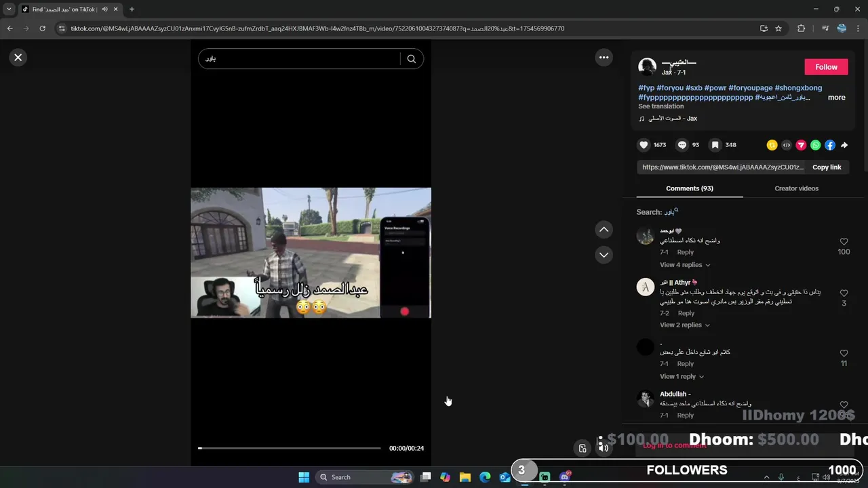Like the video with heart icon
The width and height of the screenshot is (868, 488).
(644, 145)
